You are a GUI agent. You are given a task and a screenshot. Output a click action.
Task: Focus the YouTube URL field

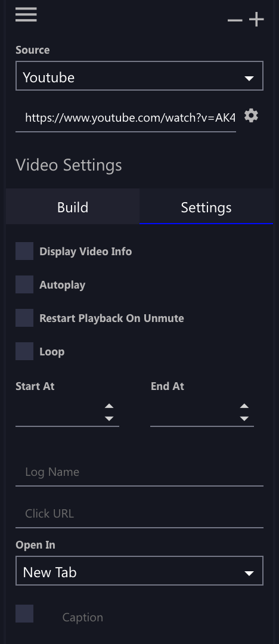[x=126, y=118]
